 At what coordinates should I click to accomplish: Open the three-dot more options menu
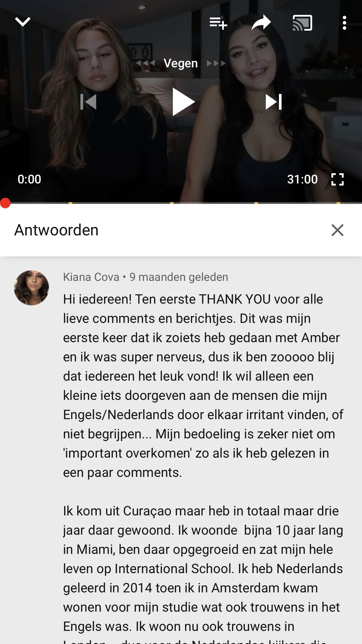345,23
